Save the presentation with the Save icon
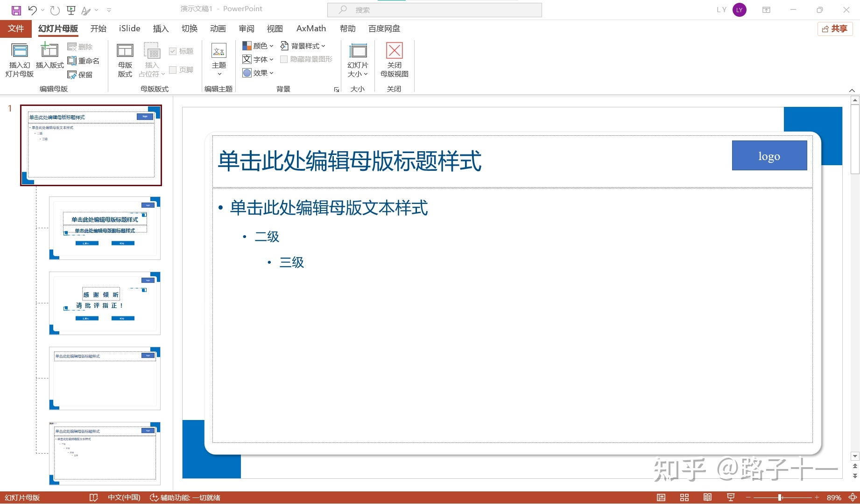Screen dimensions: 860x504 (x=16, y=10)
